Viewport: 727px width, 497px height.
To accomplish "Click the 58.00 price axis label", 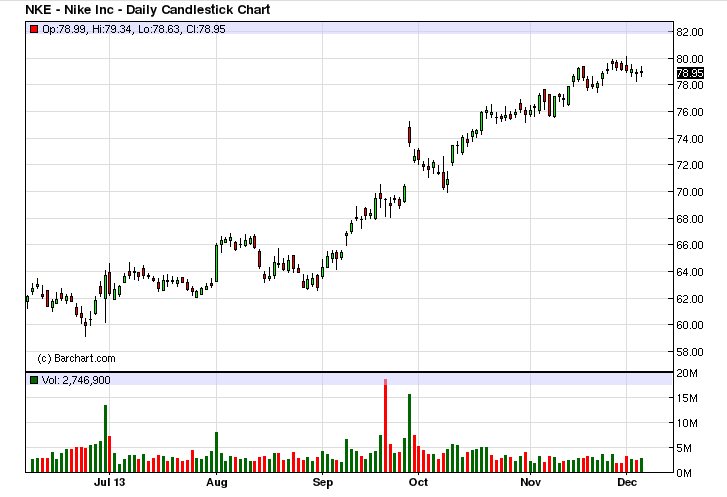I will click(690, 352).
